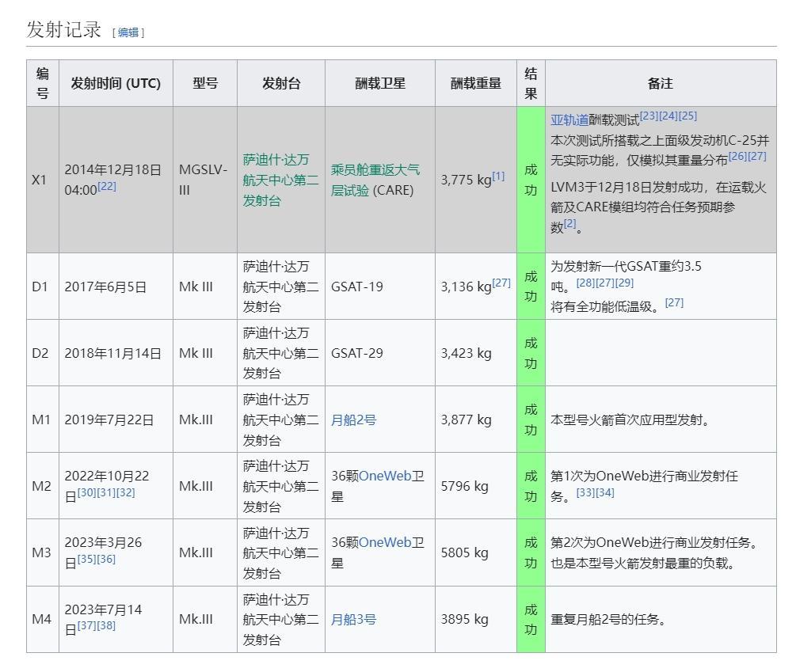Open citation [2] after CARE模组 sentence
Screen dimensions: 796x672
569,223
